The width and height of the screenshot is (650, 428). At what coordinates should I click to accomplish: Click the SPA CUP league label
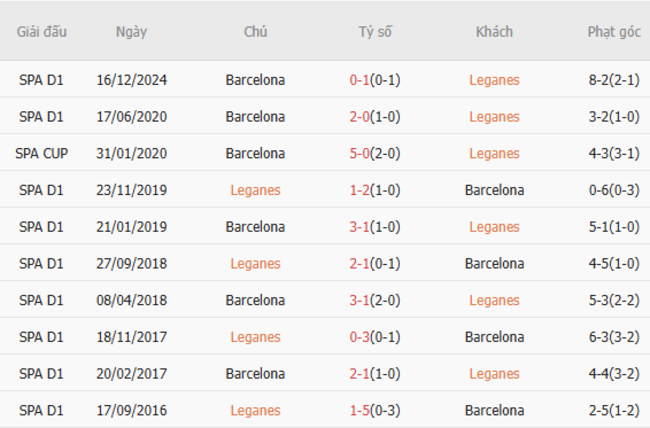pyautogui.click(x=42, y=153)
